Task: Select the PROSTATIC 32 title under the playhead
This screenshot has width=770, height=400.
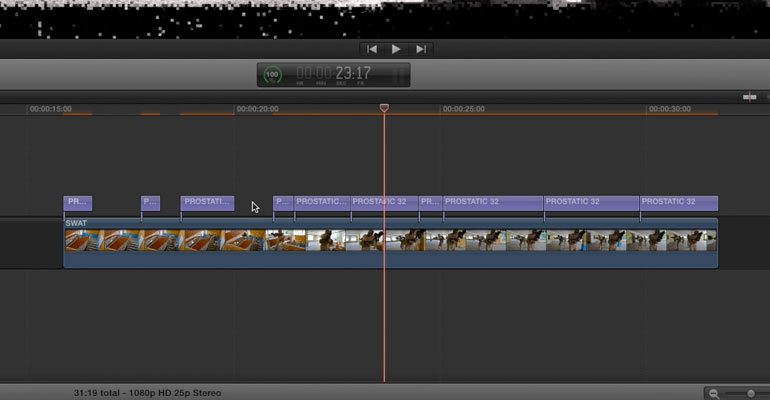Action: tap(384, 203)
